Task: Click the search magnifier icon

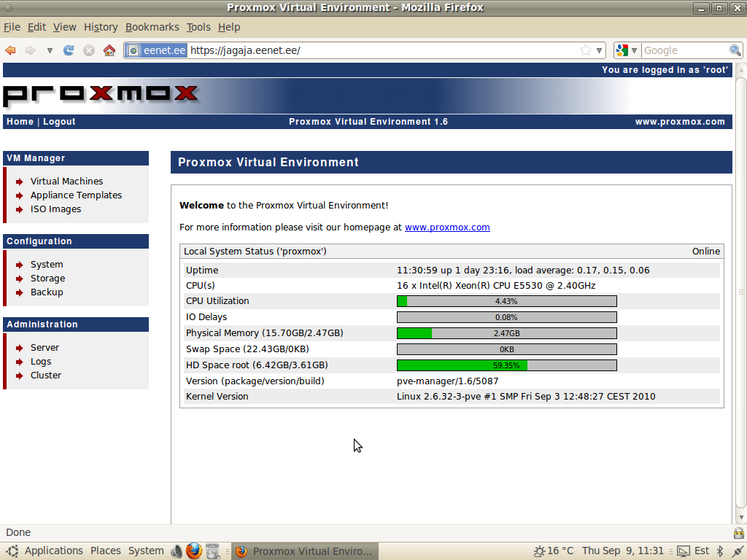Action: click(735, 50)
